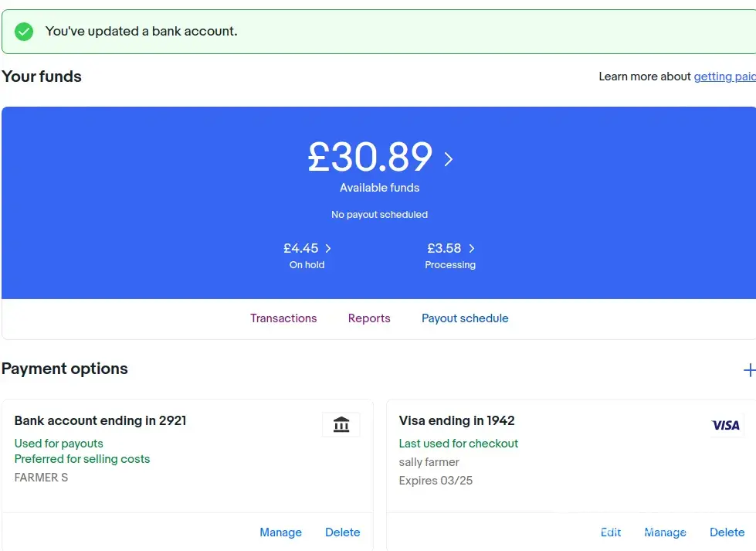Open the Payout schedule tab
The width and height of the screenshot is (756, 551).
pos(465,318)
